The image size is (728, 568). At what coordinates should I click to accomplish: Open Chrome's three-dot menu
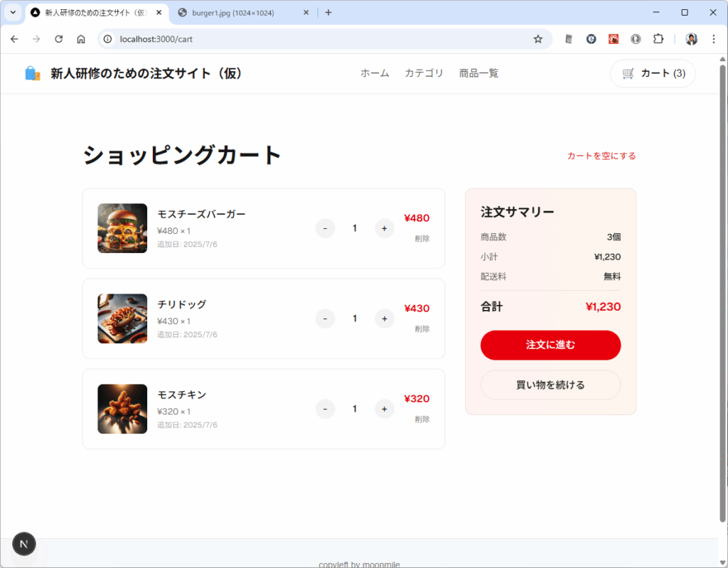(713, 39)
